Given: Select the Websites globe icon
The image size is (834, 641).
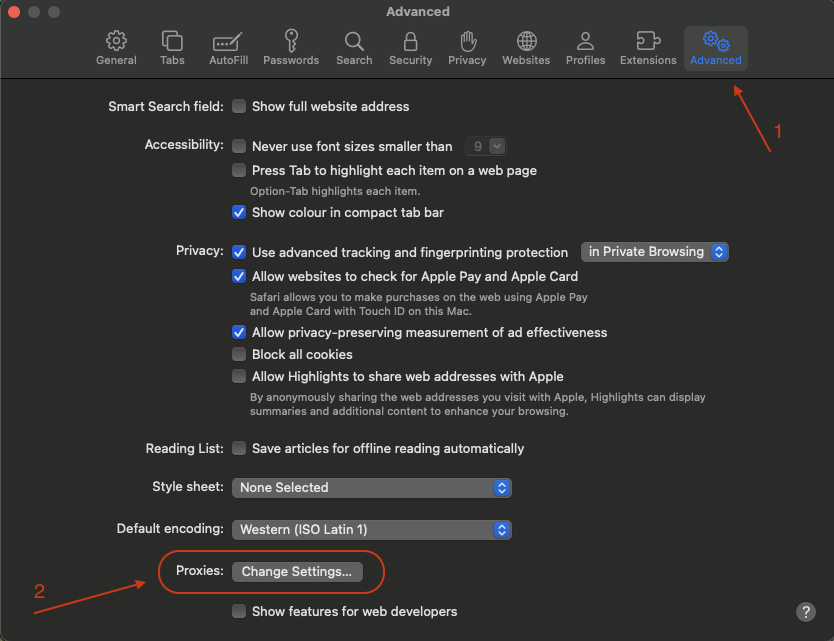Looking at the screenshot, I should click(526, 48).
